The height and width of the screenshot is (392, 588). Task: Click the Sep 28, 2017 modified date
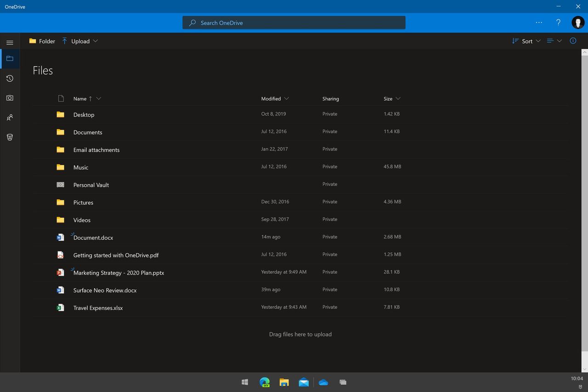[275, 219]
